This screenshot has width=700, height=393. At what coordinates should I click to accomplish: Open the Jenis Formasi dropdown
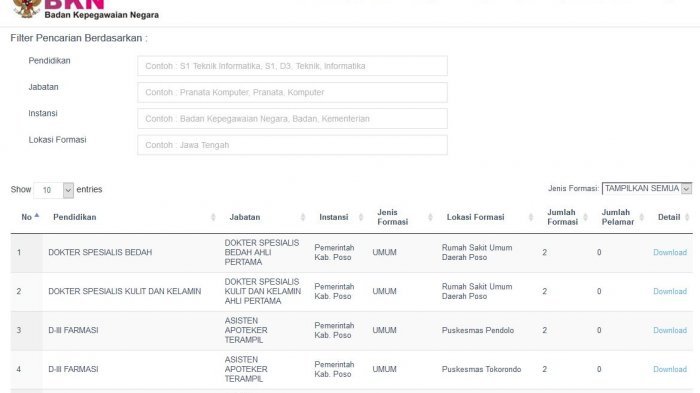pos(647,188)
